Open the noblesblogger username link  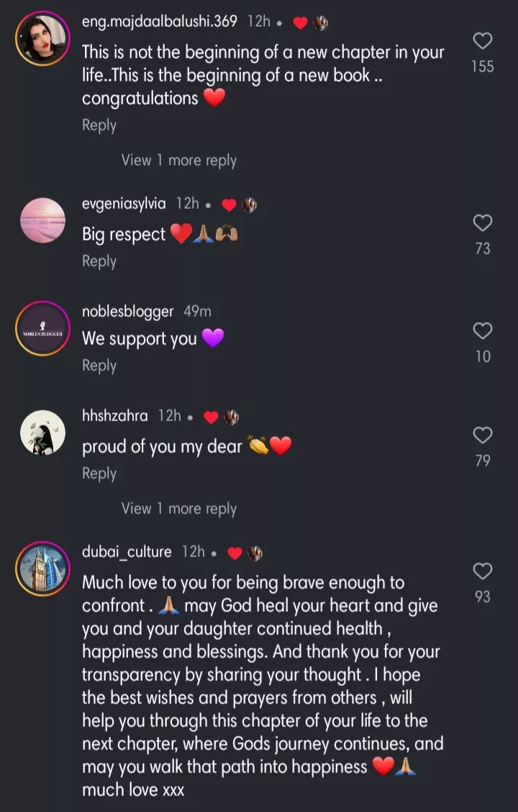tap(128, 312)
